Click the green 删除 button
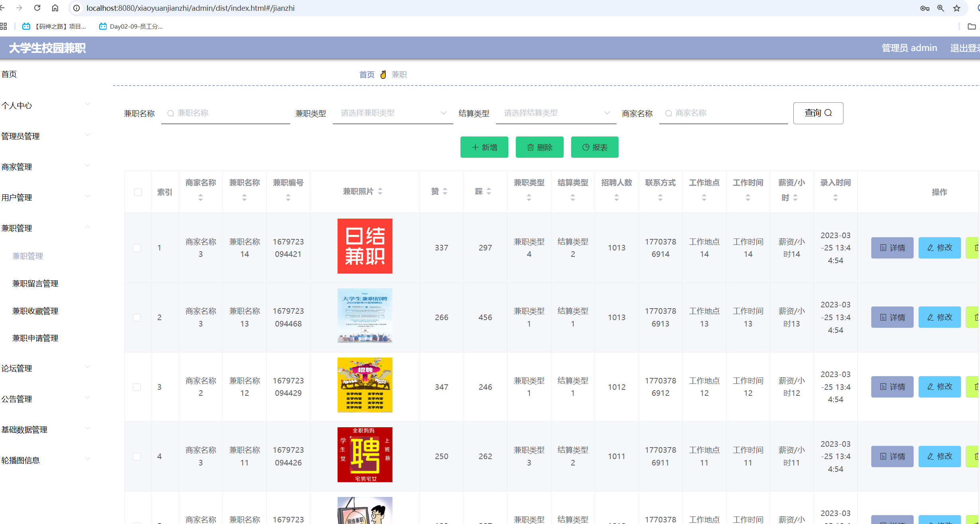 [x=539, y=147]
